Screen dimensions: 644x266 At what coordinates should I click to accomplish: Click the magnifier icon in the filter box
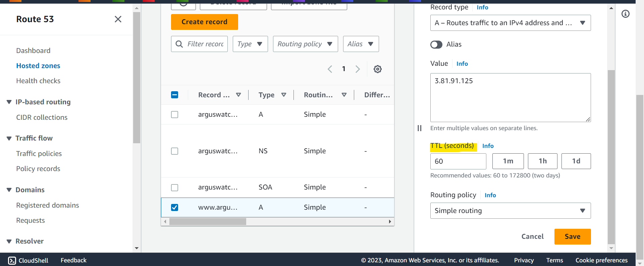coord(179,44)
